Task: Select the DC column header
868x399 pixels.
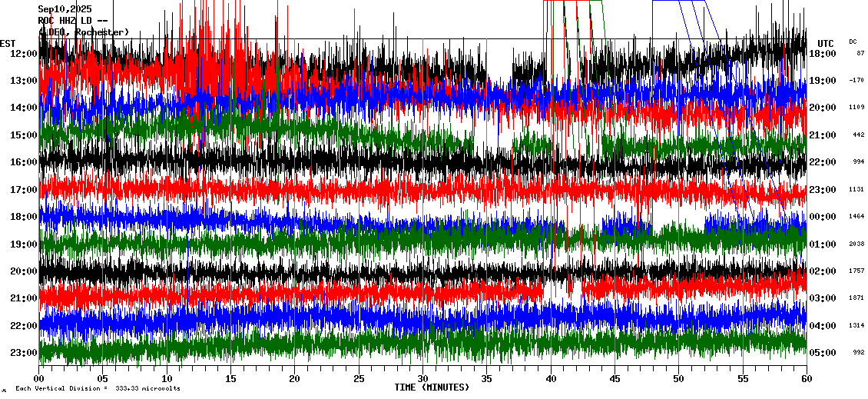Action: pos(853,42)
